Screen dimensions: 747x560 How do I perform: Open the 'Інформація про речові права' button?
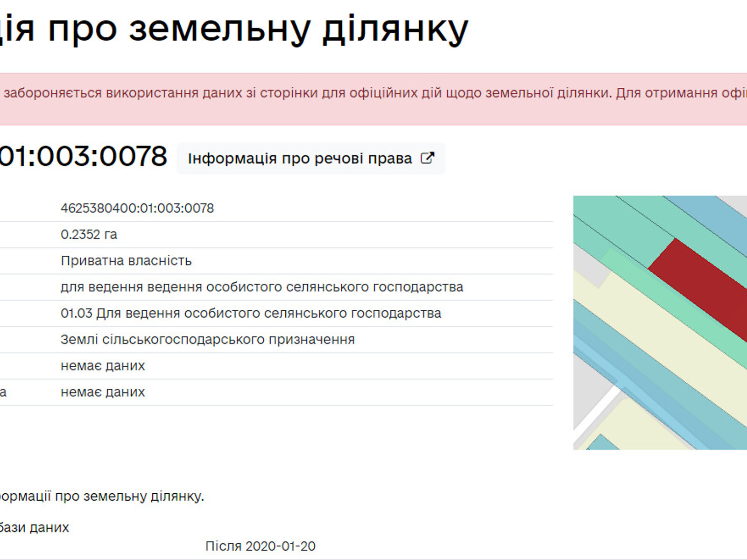pyautogui.click(x=310, y=159)
